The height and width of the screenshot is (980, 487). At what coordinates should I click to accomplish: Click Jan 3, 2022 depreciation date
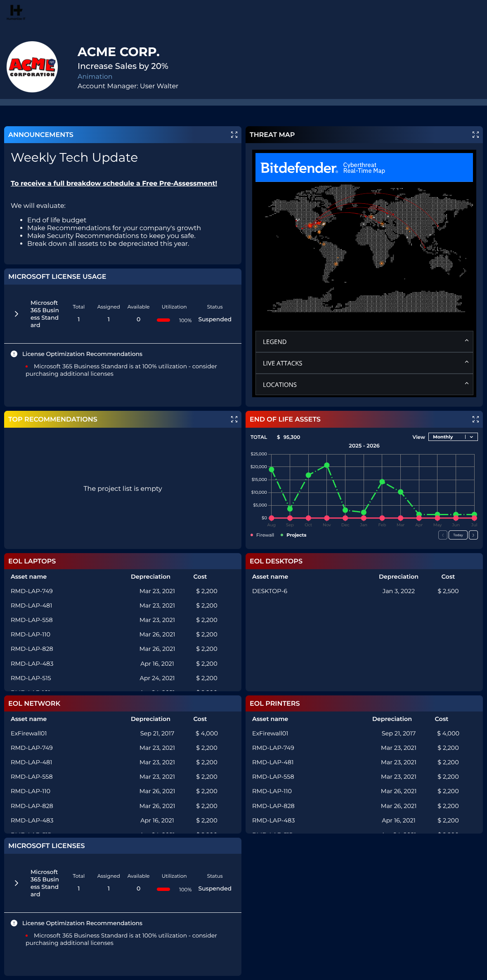tap(399, 591)
